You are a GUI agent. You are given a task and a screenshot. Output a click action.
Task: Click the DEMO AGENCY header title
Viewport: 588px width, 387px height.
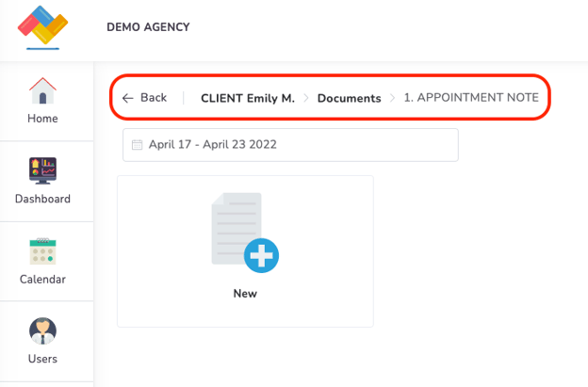pos(148,27)
